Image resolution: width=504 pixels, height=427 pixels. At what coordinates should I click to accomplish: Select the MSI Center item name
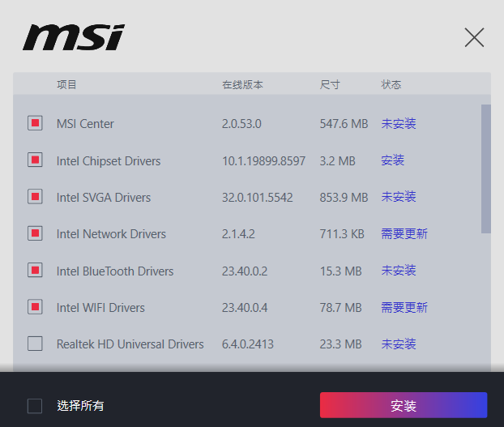click(85, 124)
